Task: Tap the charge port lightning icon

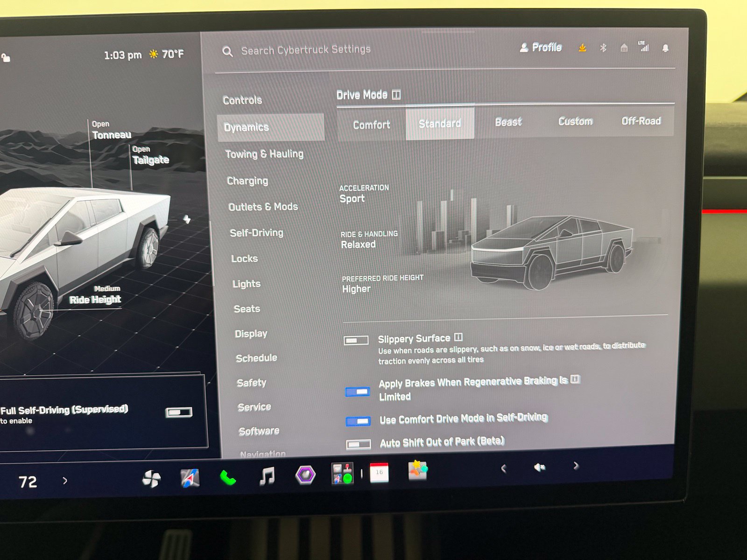Action: pyautogui.click(x=187, y=219)
